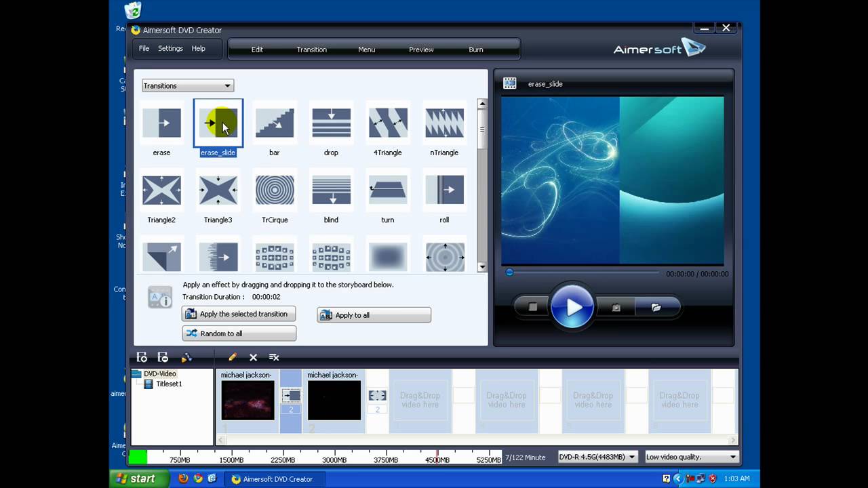Switch to the Edit tab
This screenshot has width=868, height=488.
click(x=257, y=49)
